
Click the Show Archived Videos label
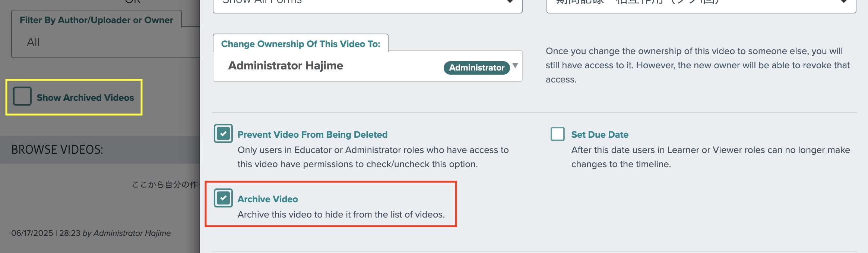(85, 98)
